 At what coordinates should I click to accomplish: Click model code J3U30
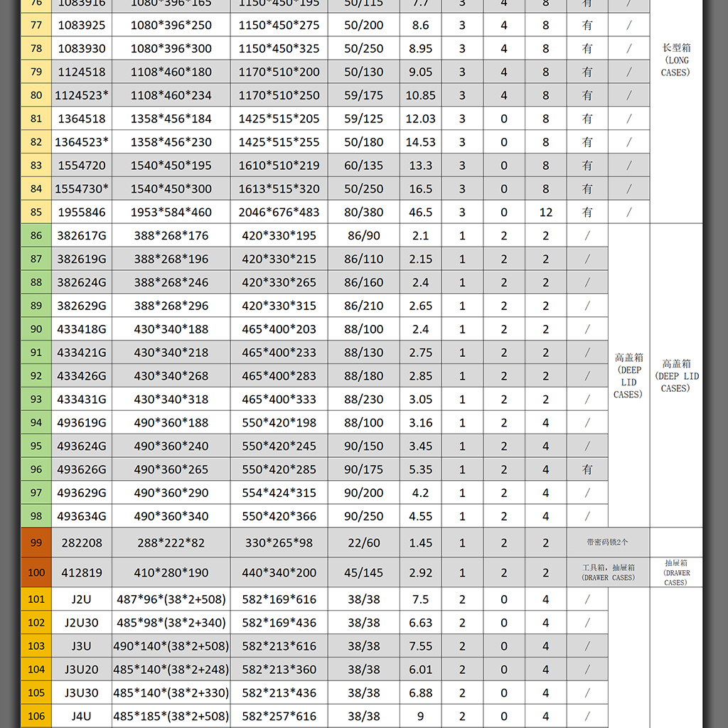[x=82, y=692]
